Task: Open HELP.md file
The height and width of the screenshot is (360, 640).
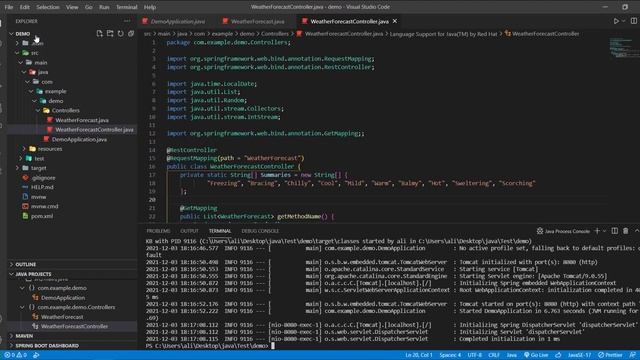Action: [x=42, y=187]
